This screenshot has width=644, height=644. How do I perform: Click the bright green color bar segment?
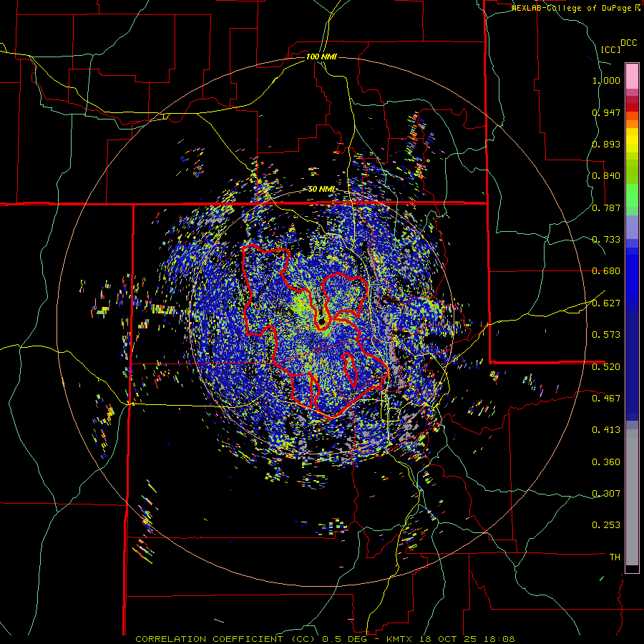tap(632, 195)
